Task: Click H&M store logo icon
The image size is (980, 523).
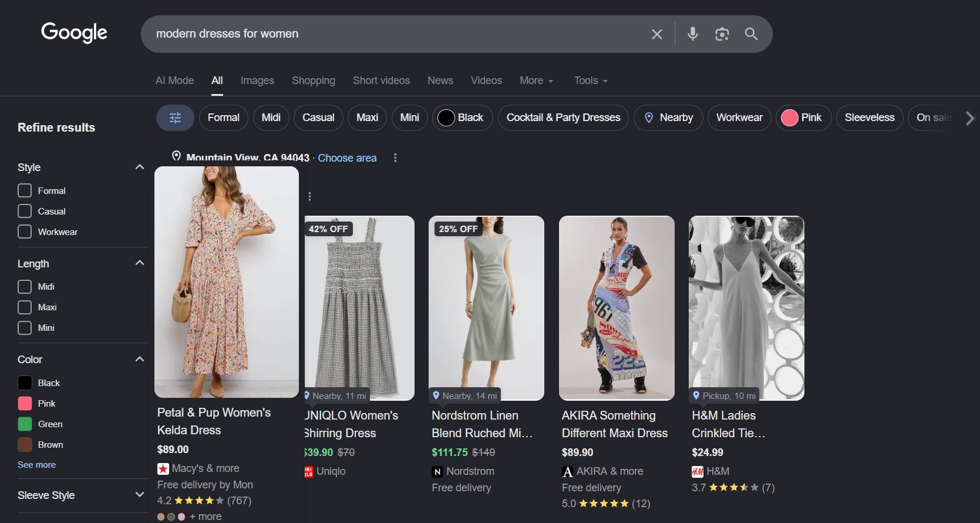Action: (698, 471)
